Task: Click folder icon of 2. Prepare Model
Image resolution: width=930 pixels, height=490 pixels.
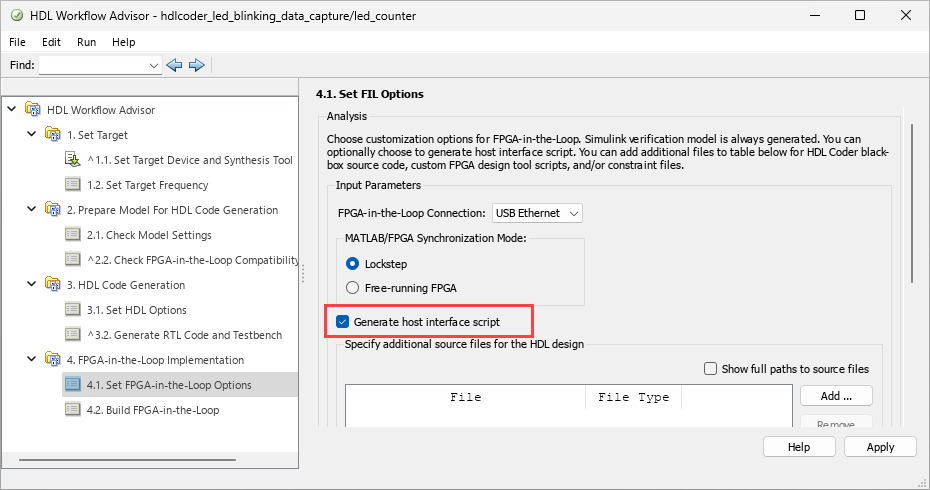Action: 53,209
